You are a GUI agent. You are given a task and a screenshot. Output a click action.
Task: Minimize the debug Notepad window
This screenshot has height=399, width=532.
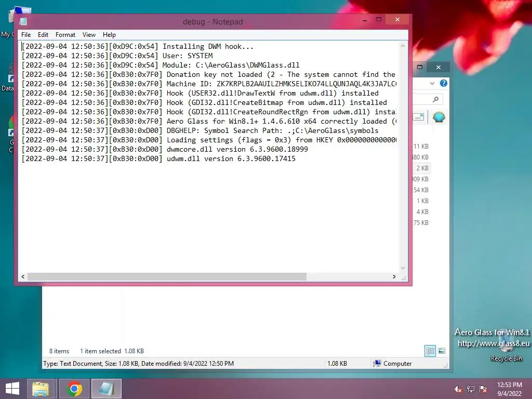(365, 20)
